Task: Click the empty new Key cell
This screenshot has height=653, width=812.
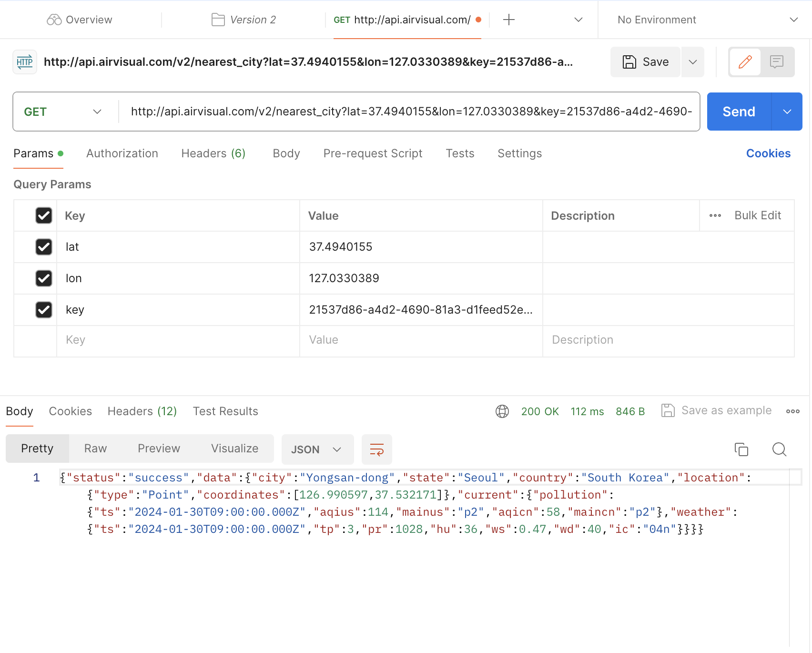Action: (x=178, y=341)
